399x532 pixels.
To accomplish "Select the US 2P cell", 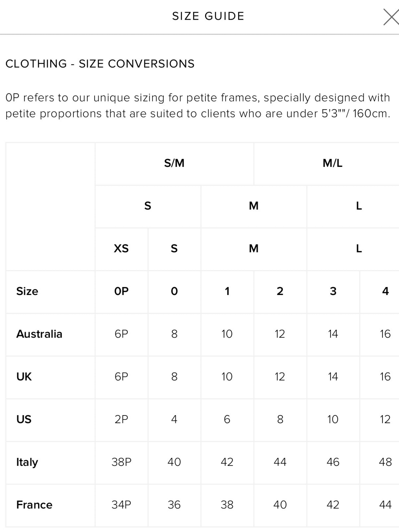I will point(121,419).
